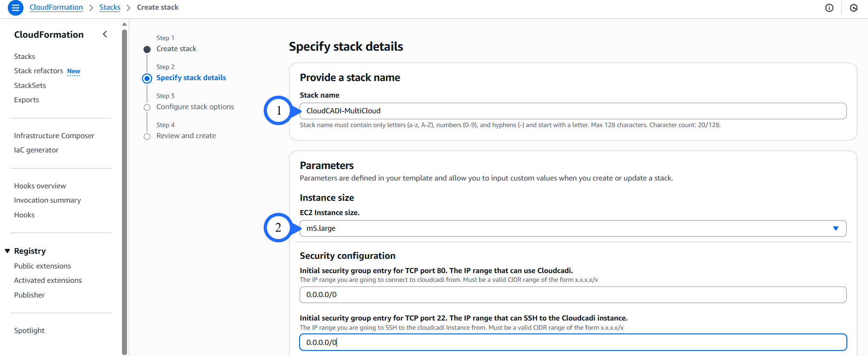This screenshot has width=868, height=356.
Task: Select the Step 4 circle indicator
Action: point(147,136)
